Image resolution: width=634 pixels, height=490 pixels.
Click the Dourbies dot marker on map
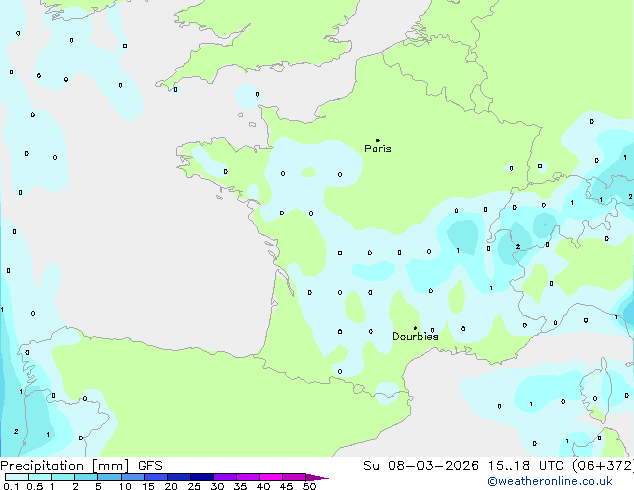coord(415,328)
